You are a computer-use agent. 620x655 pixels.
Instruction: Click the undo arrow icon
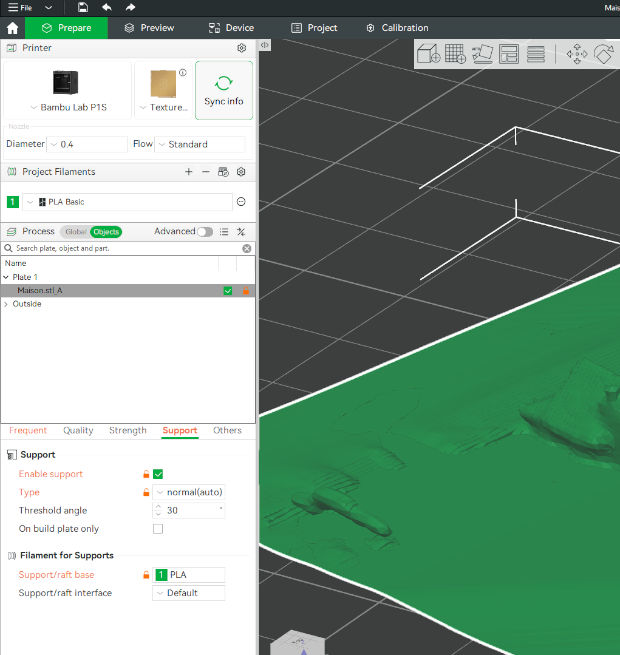click(106, 7)
